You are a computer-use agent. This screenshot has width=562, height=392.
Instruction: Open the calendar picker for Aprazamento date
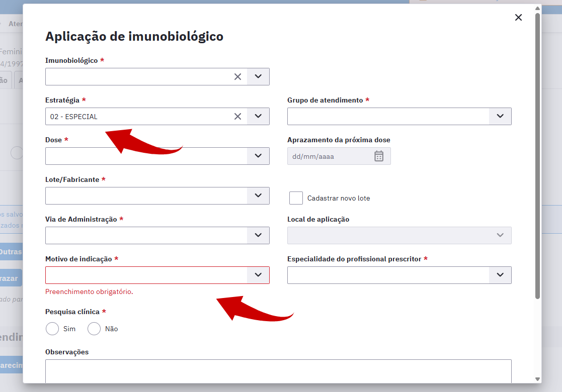coord(379,156)
